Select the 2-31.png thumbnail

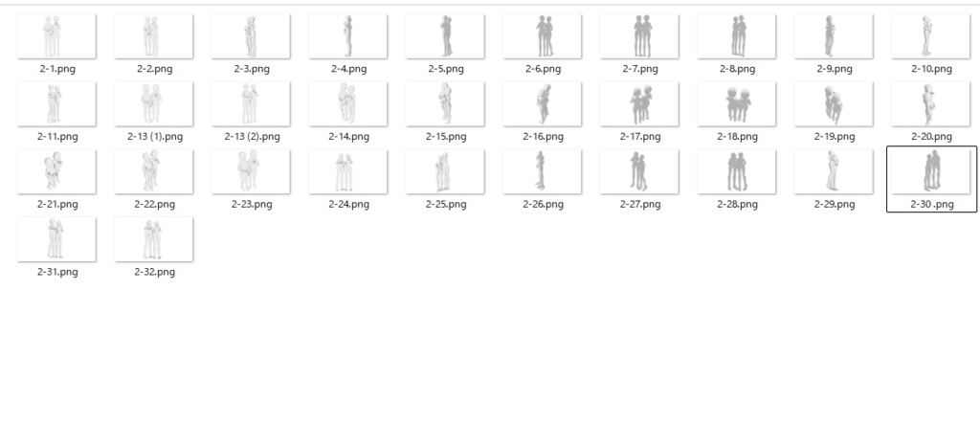tap(56, 239)
